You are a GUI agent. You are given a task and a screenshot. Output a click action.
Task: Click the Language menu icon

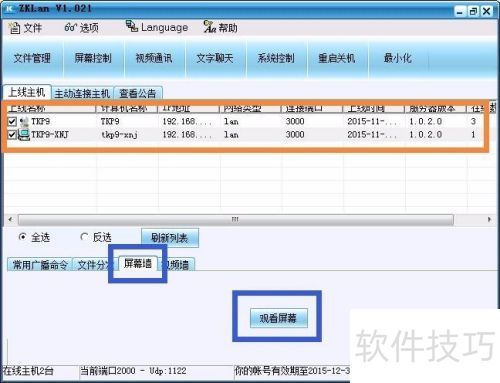[132, 26]
